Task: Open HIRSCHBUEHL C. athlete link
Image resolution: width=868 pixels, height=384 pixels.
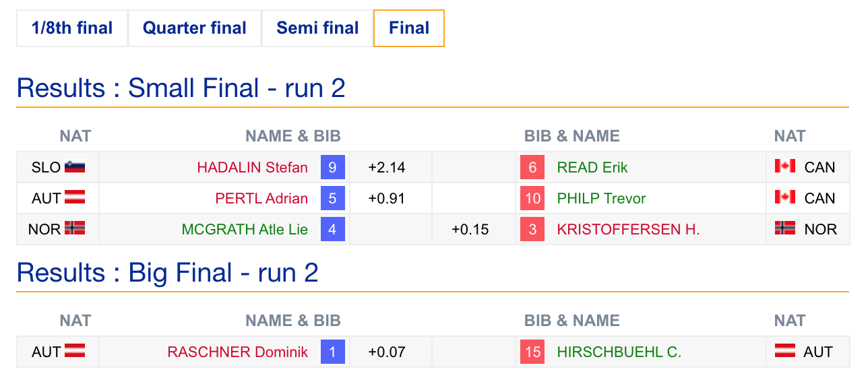Action: (x=619, y=352)
